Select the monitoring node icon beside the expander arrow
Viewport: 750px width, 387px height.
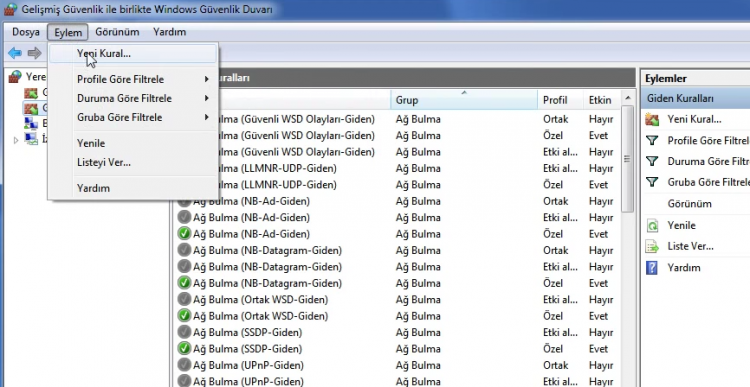(x=31, y=139)
